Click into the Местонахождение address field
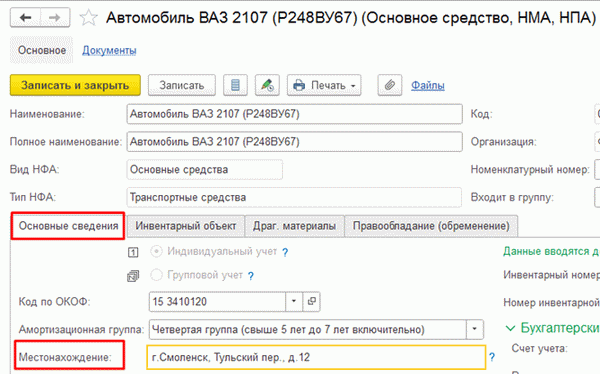This screenshot has width=600, height=374. (316, 357)
